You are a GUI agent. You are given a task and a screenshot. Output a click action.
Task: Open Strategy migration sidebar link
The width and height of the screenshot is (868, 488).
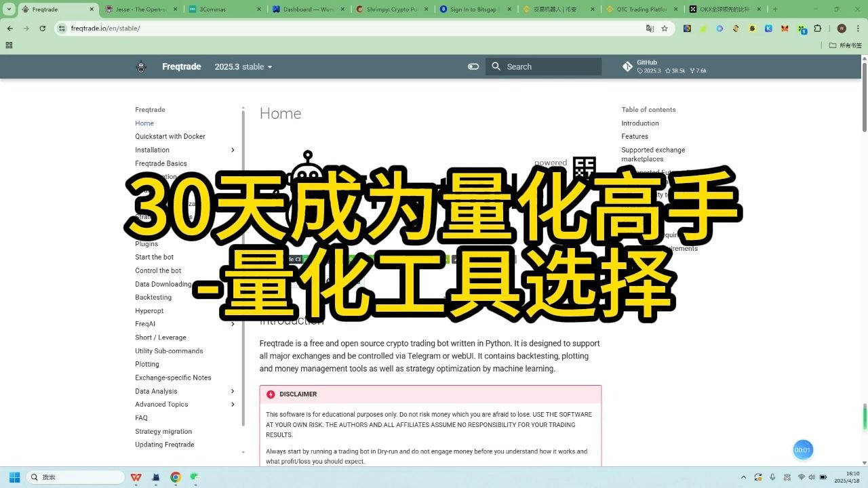163,431
